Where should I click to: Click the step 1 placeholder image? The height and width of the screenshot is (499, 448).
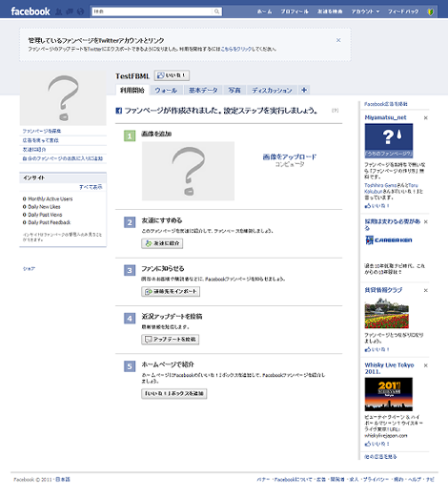point(188,171)
